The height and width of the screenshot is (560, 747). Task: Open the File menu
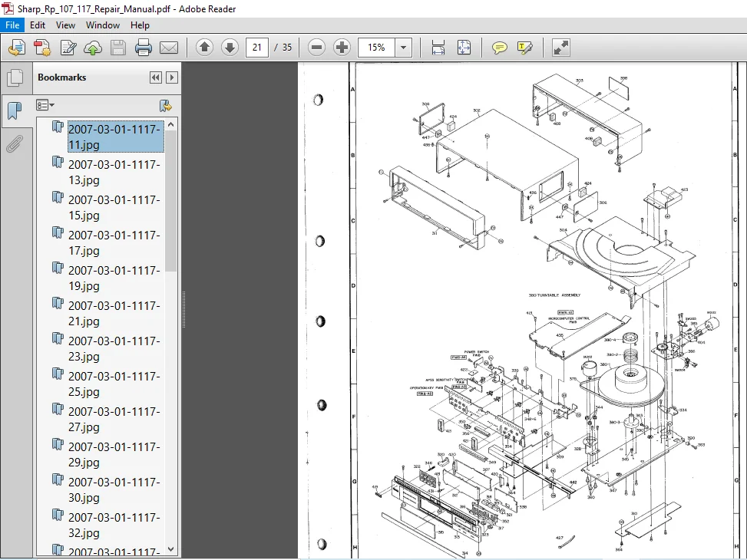12,25
